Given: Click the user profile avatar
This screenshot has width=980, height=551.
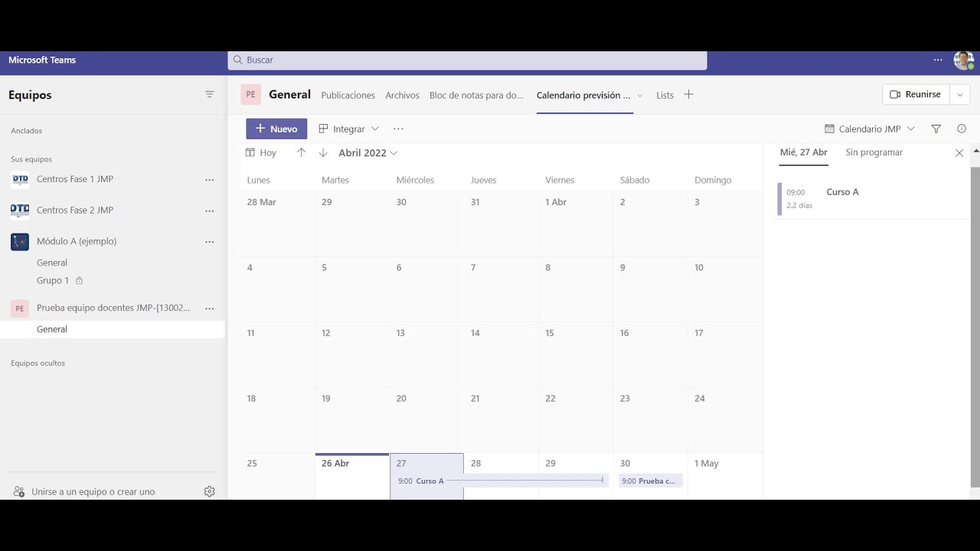Looking at the screenshot, I should point(963,60).
